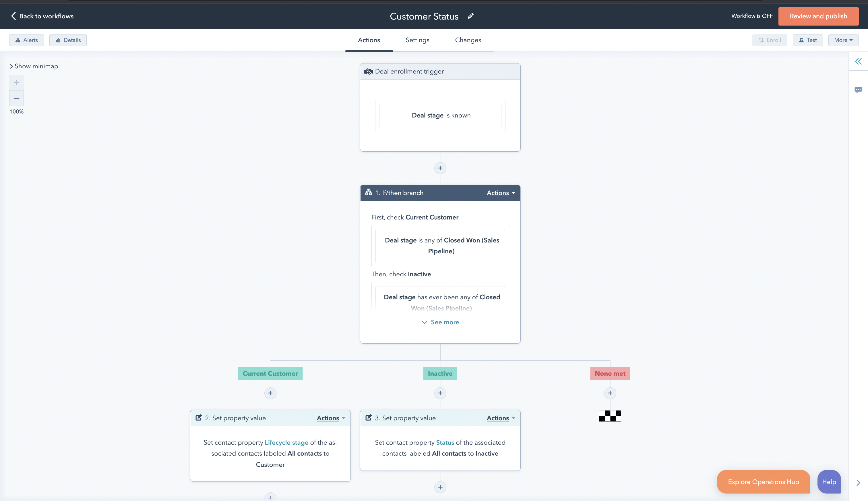
Task: Open the More dropdown menu
Action: tap(843, 40)
